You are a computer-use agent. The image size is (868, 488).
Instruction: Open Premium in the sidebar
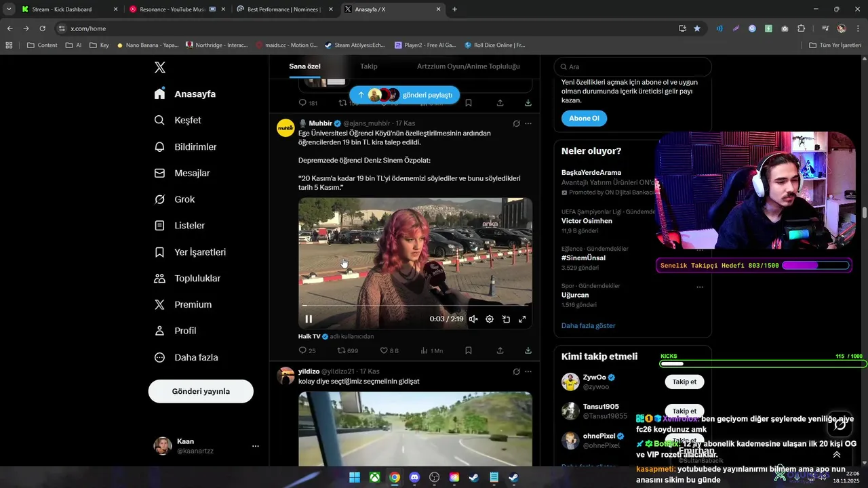tap(183, 304)
